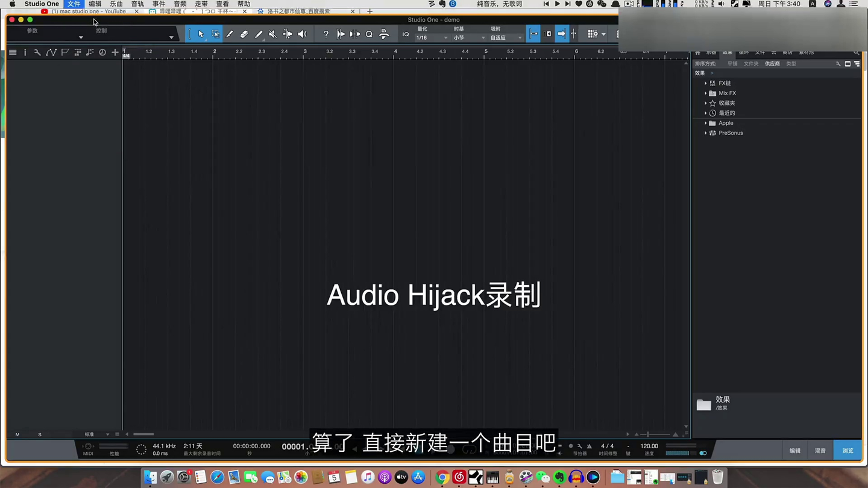This screenshot has height=488, width=868.
Task: Toggle the show automation curve icon
Action: [x=51, y=52]
